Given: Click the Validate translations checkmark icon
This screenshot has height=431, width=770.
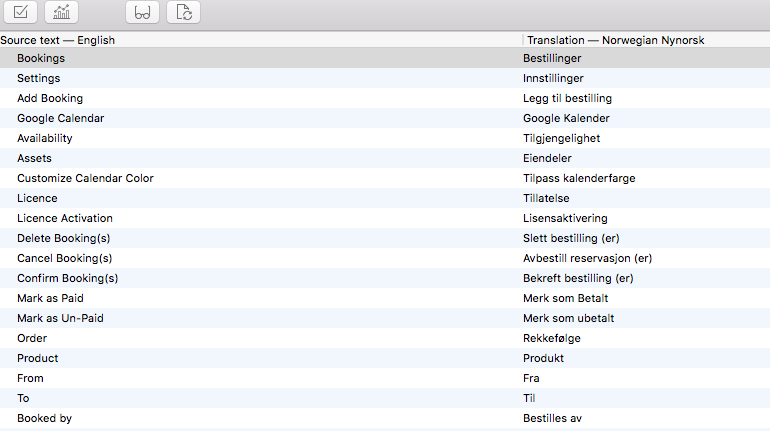Looking at the screenshot, I should click(22, 13).
